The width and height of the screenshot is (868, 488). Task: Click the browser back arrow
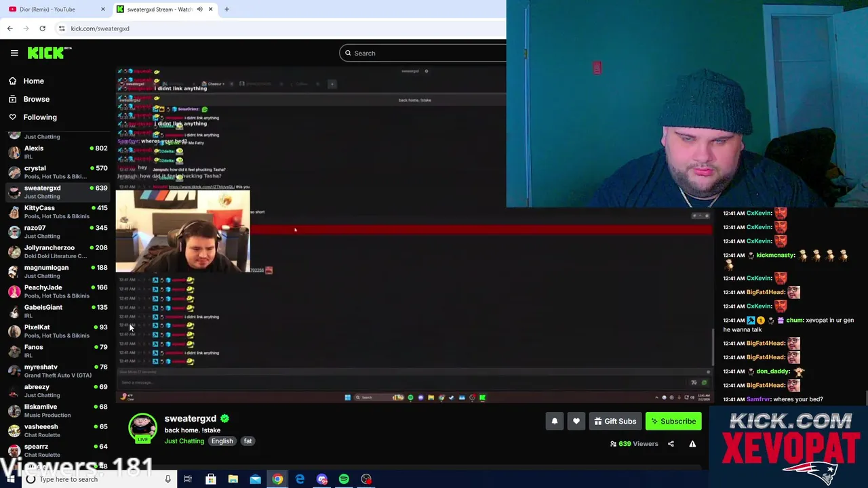(x=9, y=28)
